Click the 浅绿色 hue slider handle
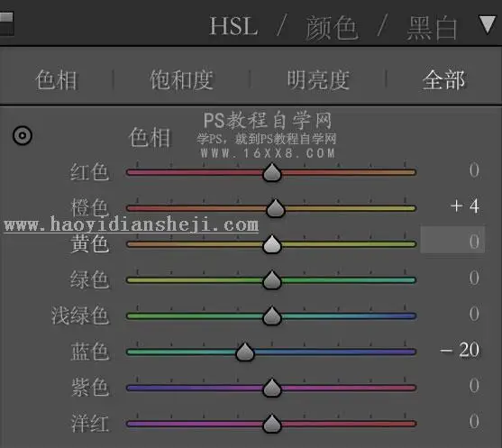Image resolution: width=502 pixels, height=448 pixels. tap(272, 316)
